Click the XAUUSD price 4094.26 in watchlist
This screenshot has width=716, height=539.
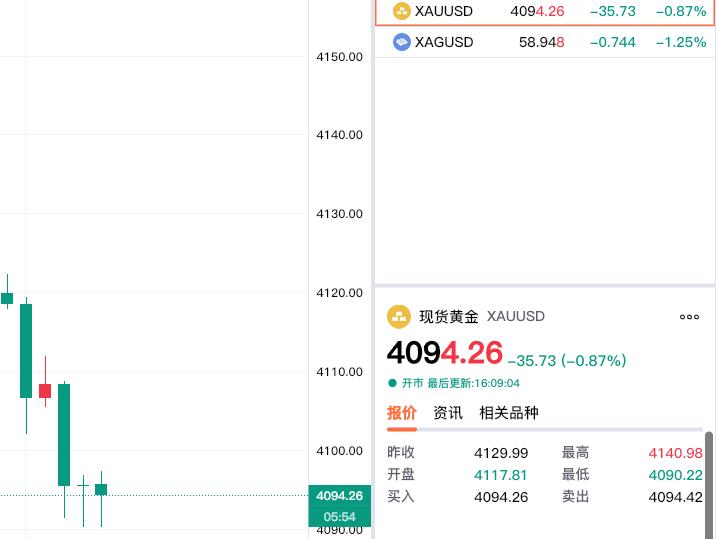(x=537, y=11)
